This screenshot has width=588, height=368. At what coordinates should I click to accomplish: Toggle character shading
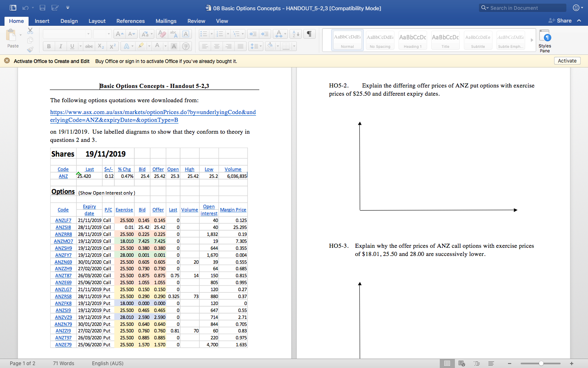174,46
